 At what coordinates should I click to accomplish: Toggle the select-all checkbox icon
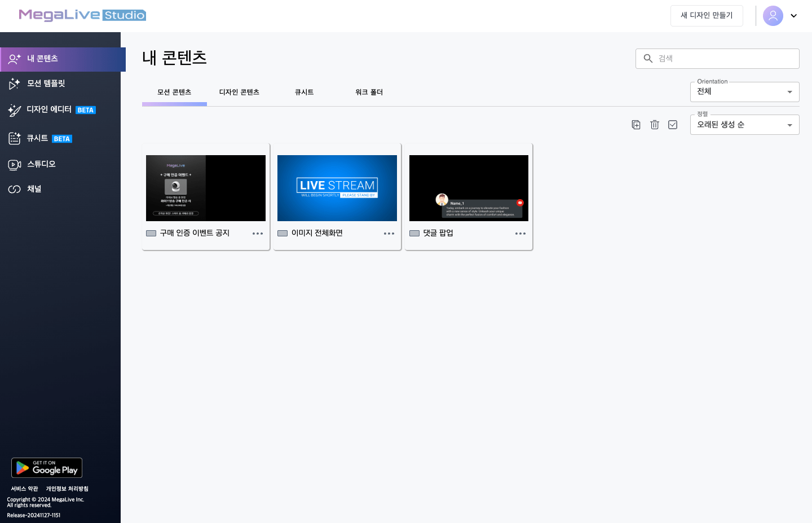673,125
